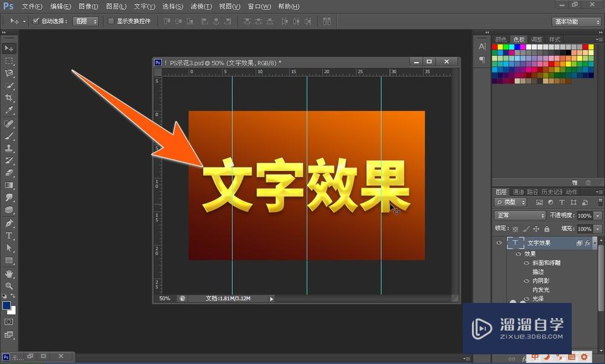Open the 图层 auto-select target dropdown
Image resolution: width=605 pixels, height=364 pixels.
85,21
